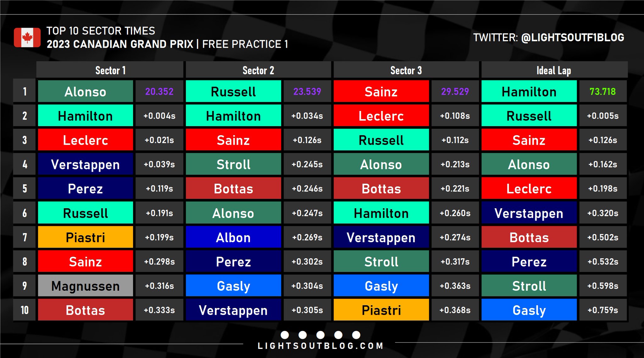644x358 pixels.
Task: Click the Canadian flag icon
Action: pos(27,37)
